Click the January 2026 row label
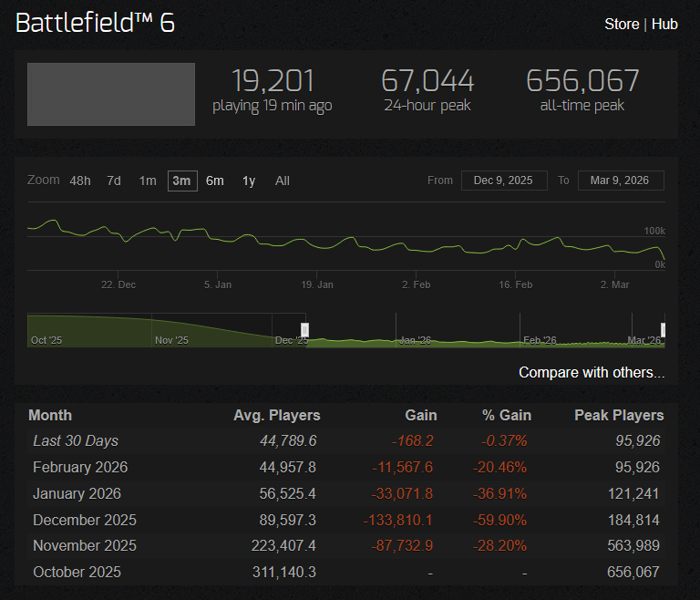700x600 pixels. [77, 493]
